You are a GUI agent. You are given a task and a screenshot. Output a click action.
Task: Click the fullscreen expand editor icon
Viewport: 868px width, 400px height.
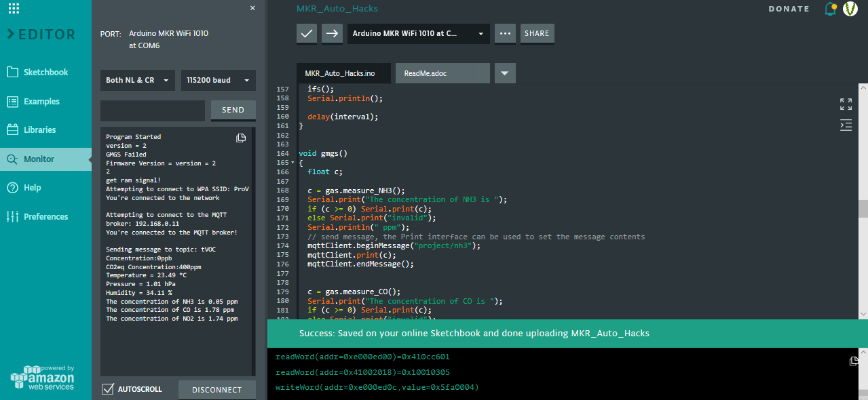coord(846,104)
